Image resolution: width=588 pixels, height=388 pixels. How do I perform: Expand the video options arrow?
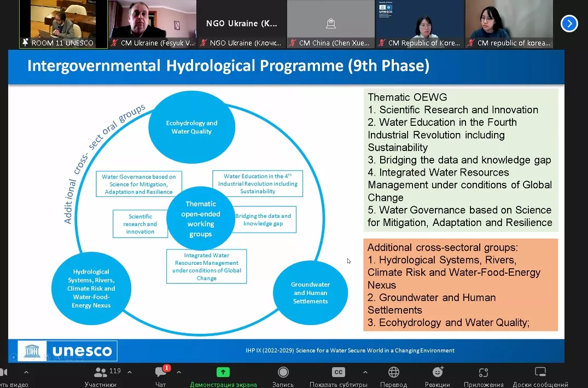tap(26, 372)
